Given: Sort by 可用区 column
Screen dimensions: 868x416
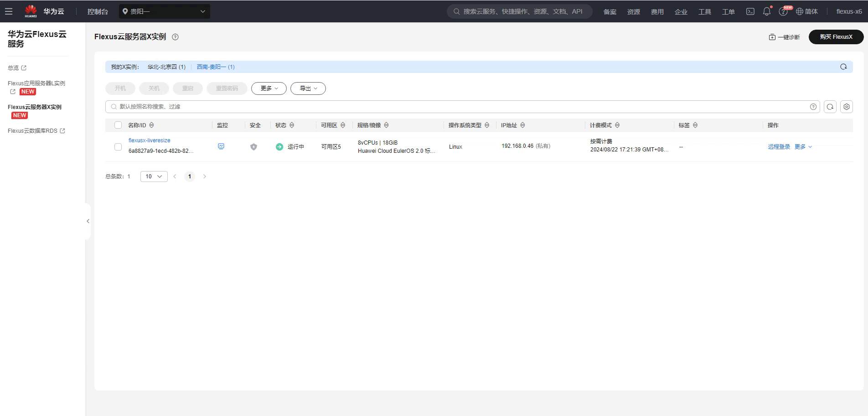Looking at the screenshot, I should 343,125.
